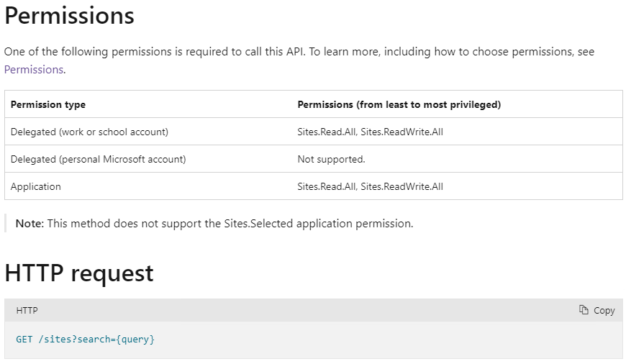Click the Not supported. cell
This screenshot has height=364, width=626.
[x=332, y=159]
